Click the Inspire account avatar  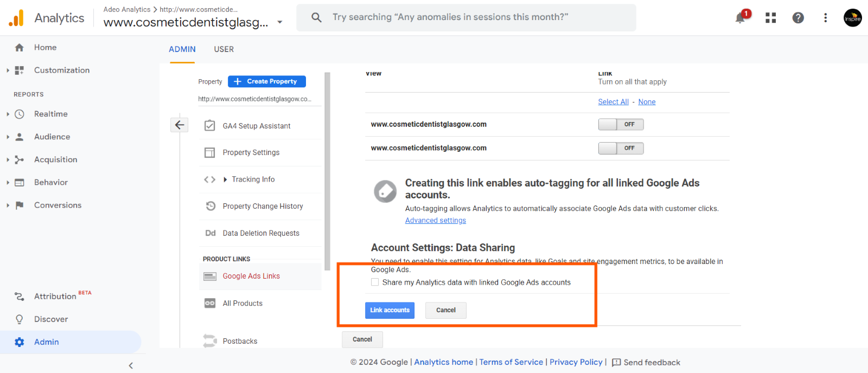click(852, 18)
